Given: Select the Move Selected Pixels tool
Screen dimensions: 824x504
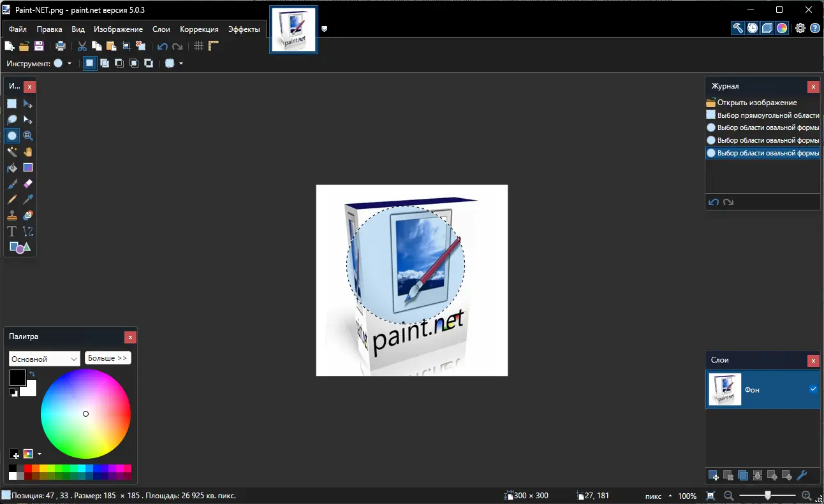Looking at the screenshot, I should click(28, 104).
